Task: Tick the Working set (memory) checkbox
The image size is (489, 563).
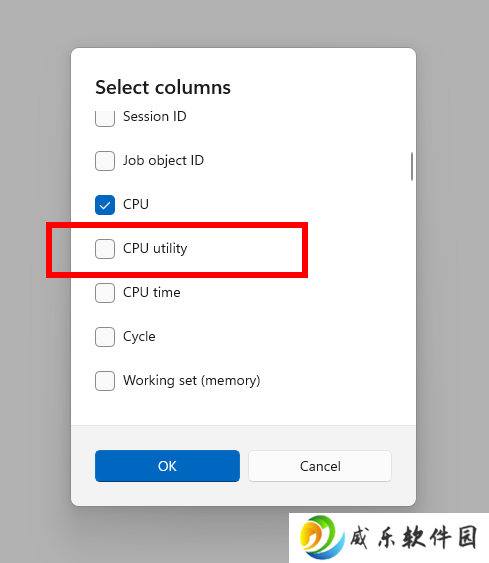Action: (x=105, y=381)
